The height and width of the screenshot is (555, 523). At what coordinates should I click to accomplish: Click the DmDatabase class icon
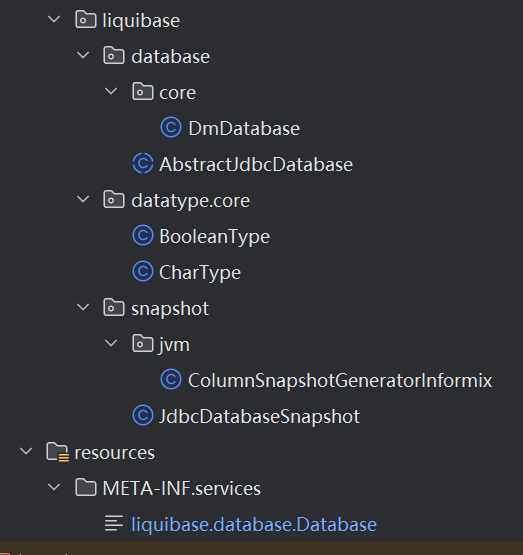coord(171,127)
